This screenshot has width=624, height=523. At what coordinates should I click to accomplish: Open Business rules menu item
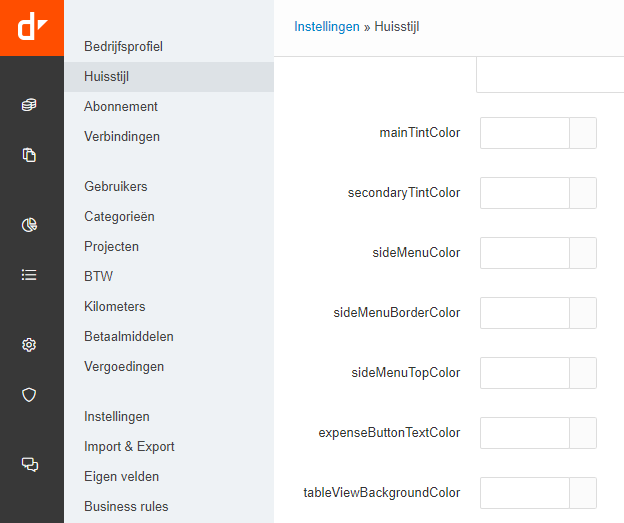pos(126,506)
